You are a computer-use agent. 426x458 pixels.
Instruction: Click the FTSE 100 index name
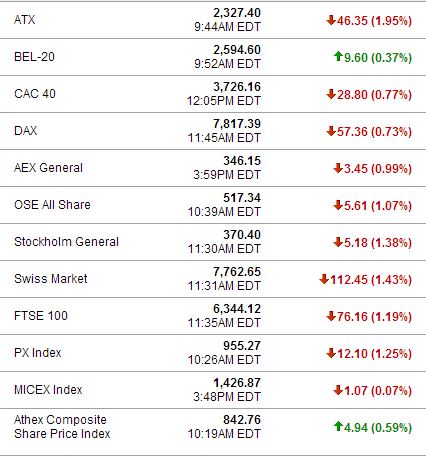[x=41, y=316]
